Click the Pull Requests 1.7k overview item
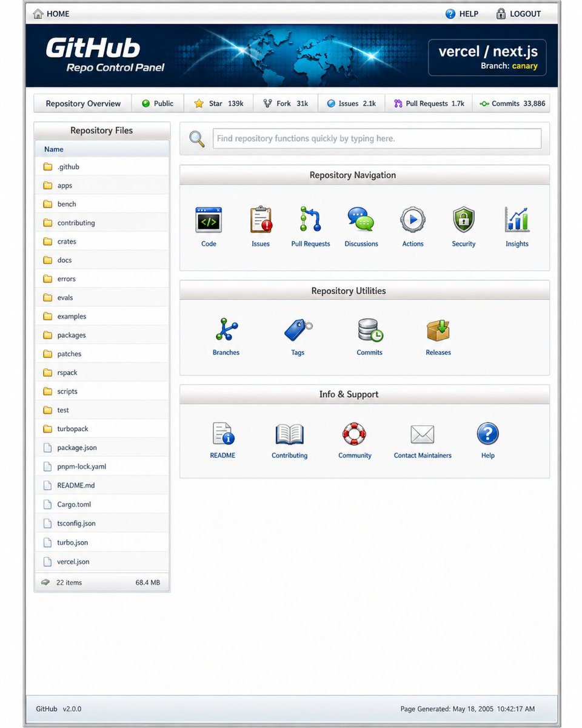This screenshot has height=728, width=582. tap(429, 104)
